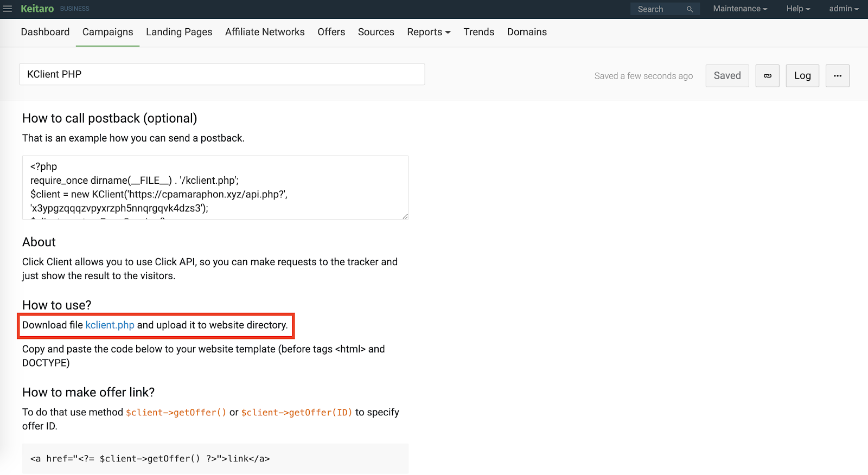
Task: Click the campaign link chain icon button
Action: click(768, 76)
